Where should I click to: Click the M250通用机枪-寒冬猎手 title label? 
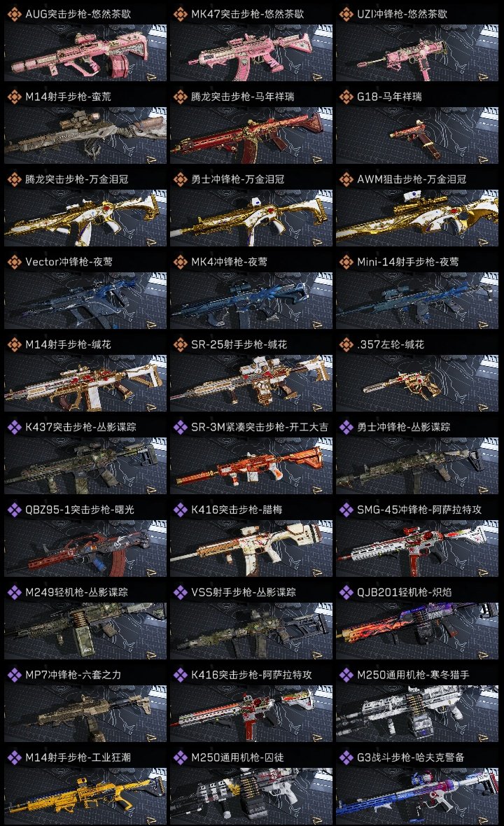(413, 675)
